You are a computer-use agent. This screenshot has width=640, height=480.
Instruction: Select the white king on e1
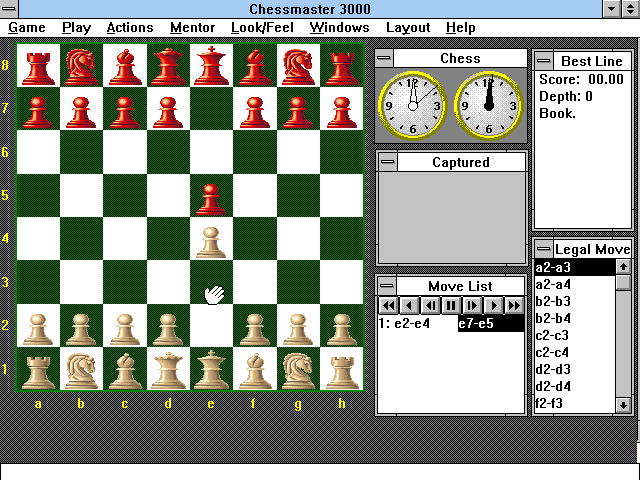(211, 369)
